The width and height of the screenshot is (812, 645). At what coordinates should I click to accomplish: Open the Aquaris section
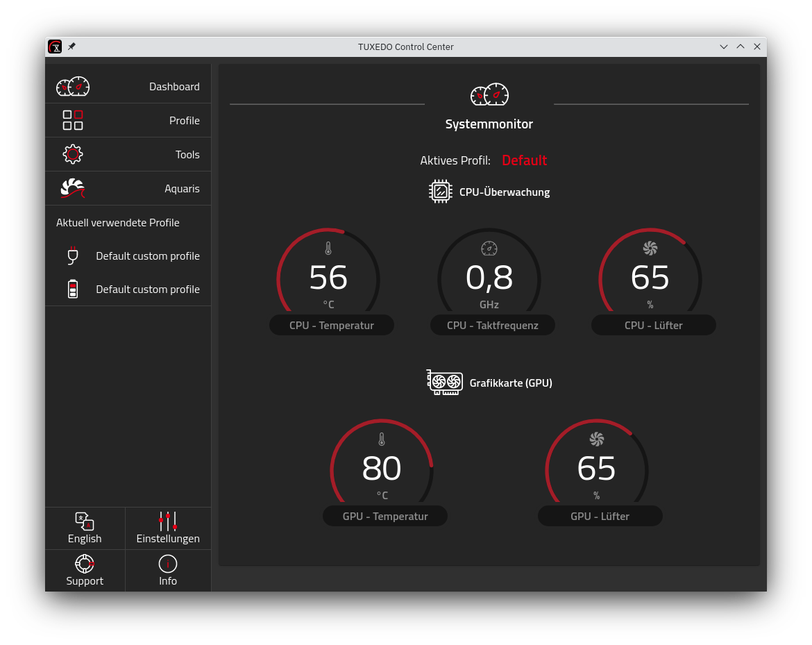click(128, 188)
